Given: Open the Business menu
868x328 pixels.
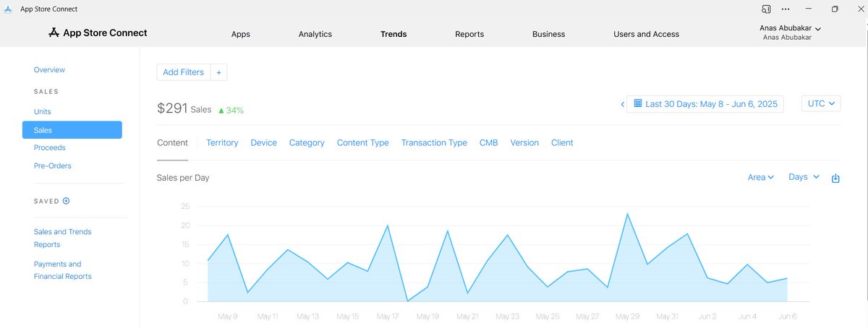Looking at the screenshot, I should [x=548, y=34].
